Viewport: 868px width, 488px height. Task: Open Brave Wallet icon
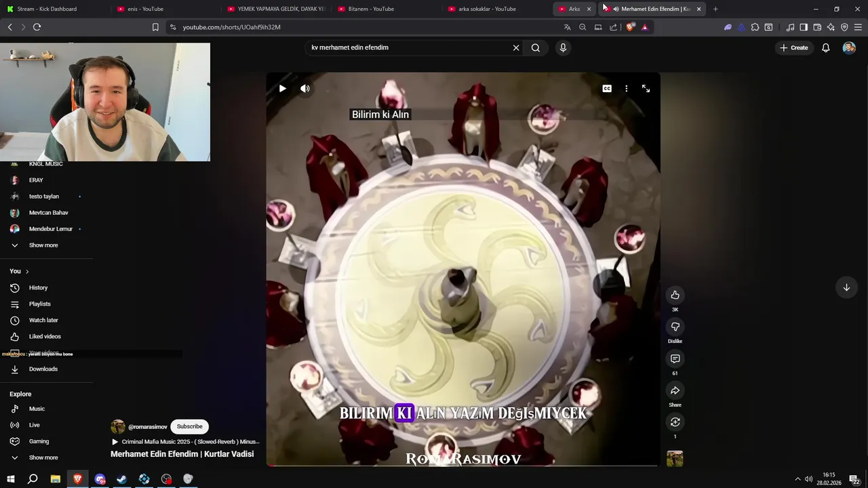tap(817, 27)
